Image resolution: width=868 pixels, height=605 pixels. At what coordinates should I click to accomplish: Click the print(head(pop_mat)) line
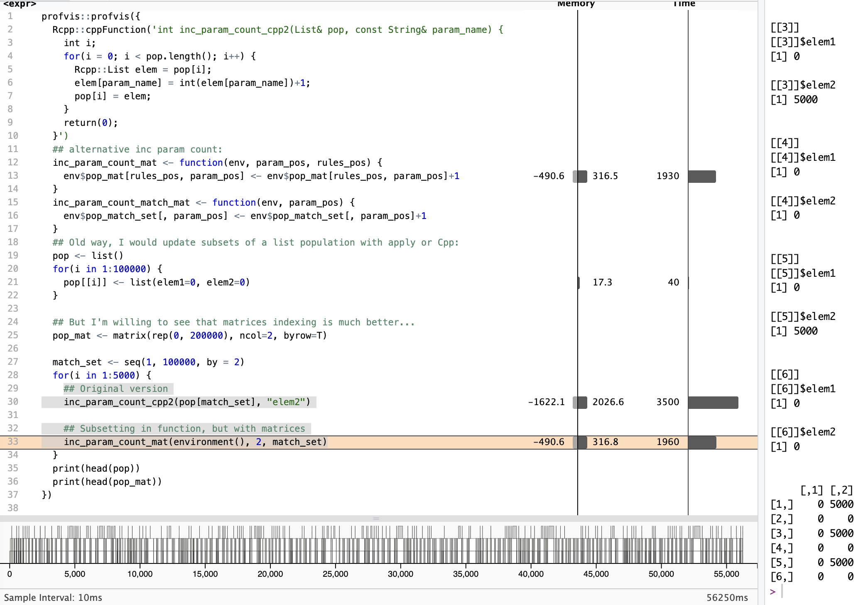point(107,482)
